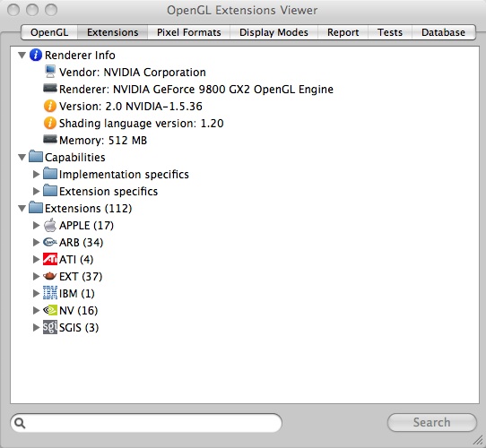
Task: Click the blue info icon beside Renderer Info
Action: click(36, 56)
